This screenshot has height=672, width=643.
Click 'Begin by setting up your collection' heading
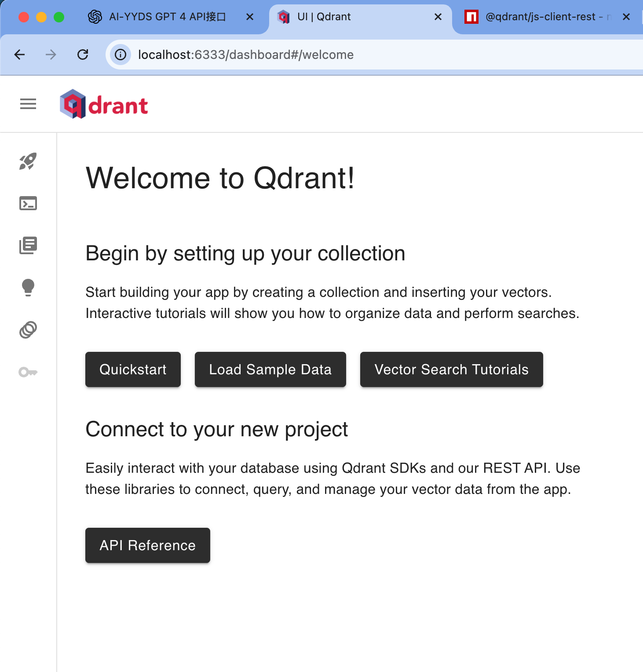pyautogui.click(x=245, y=254)
